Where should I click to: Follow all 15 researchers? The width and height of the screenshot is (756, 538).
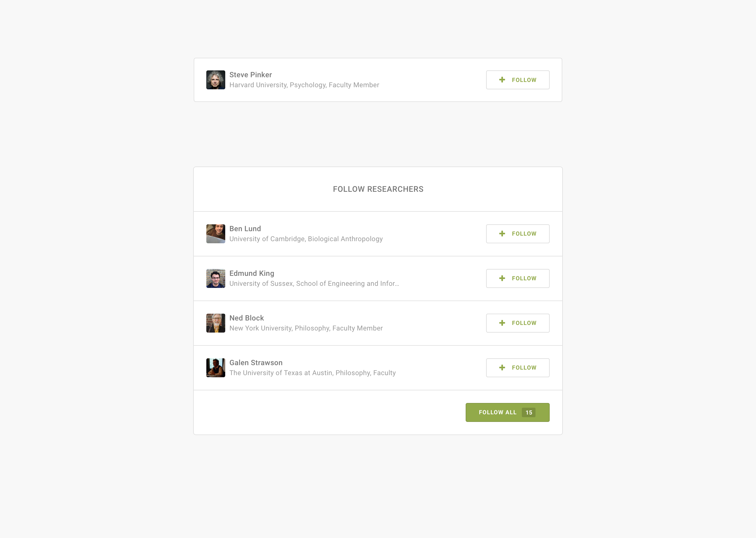507,412
